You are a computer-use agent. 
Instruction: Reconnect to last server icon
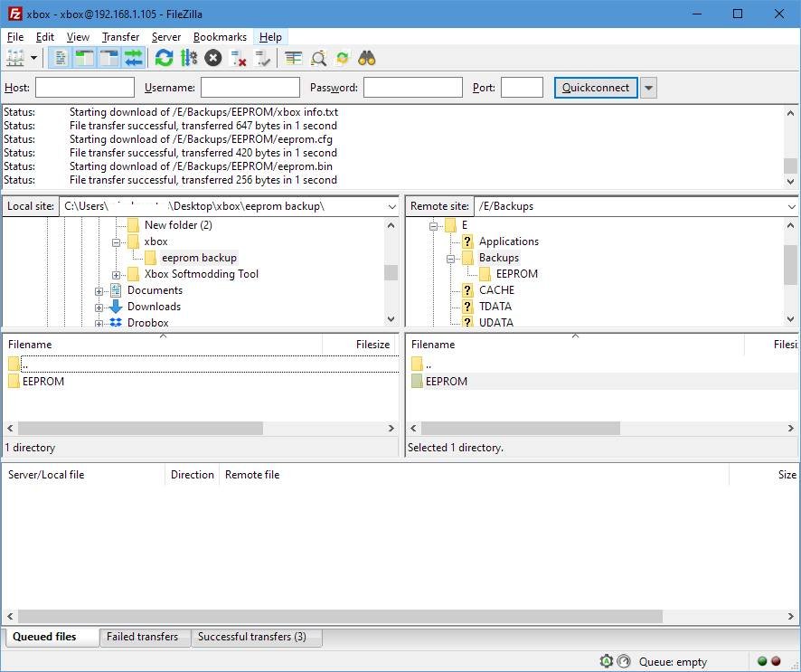point(262,58)
